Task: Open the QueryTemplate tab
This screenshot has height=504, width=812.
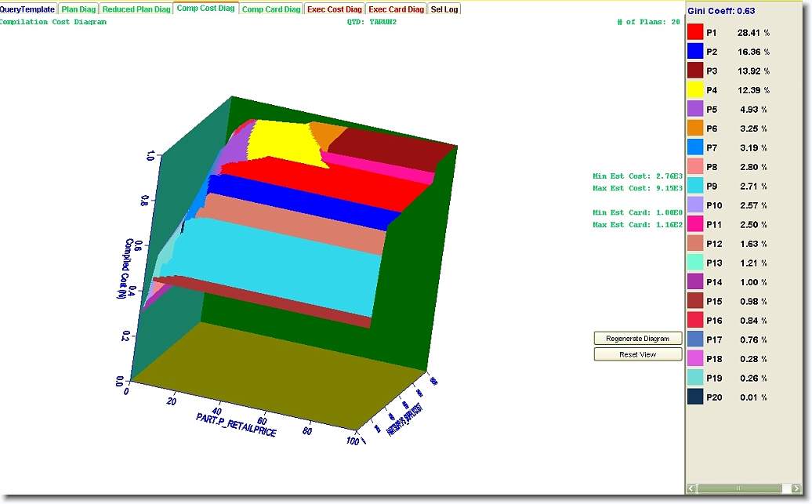Action: tap(28, 9)
